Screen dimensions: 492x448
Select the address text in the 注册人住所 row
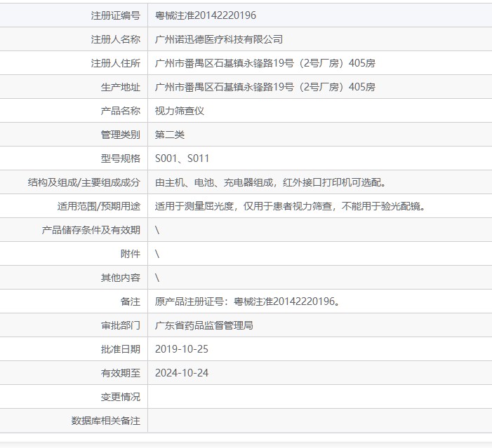[x=265, y=63]
